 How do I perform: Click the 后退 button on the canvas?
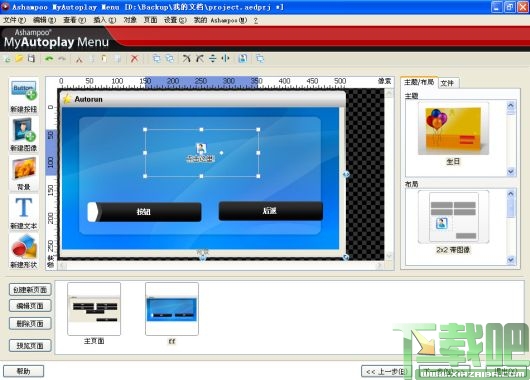click(x=271, y=211)
